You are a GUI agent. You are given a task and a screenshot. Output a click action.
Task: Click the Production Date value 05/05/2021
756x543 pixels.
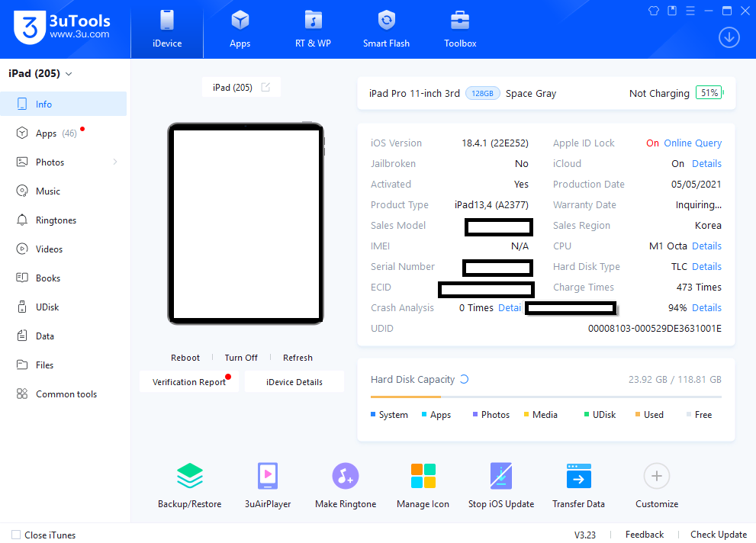(696, 185)
